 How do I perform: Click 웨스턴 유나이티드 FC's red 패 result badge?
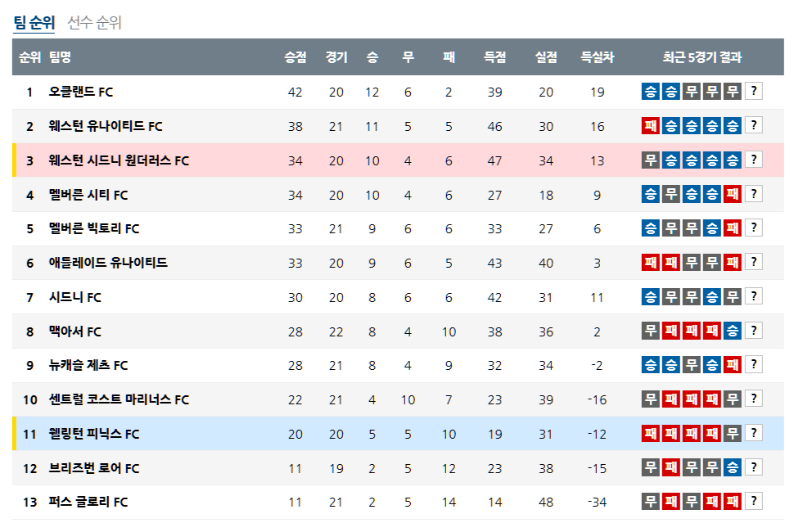[651, 126]
